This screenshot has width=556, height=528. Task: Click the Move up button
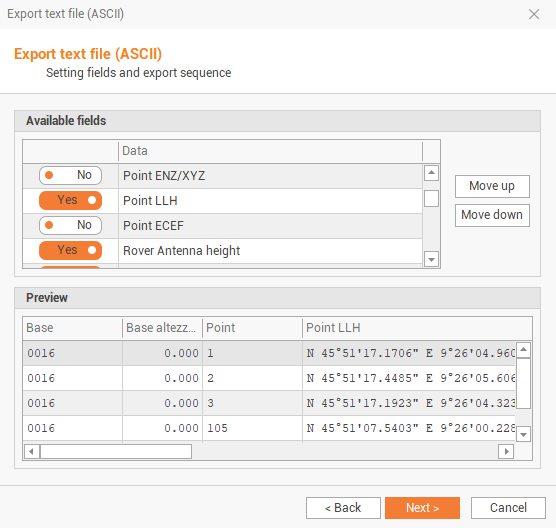click(x=492, y=186)
